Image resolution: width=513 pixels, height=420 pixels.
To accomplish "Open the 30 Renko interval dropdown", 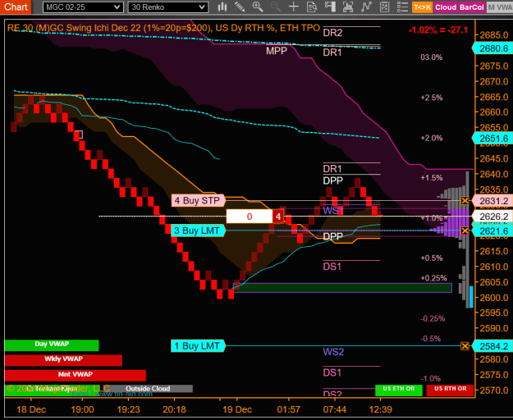I will tap(168, 7).
